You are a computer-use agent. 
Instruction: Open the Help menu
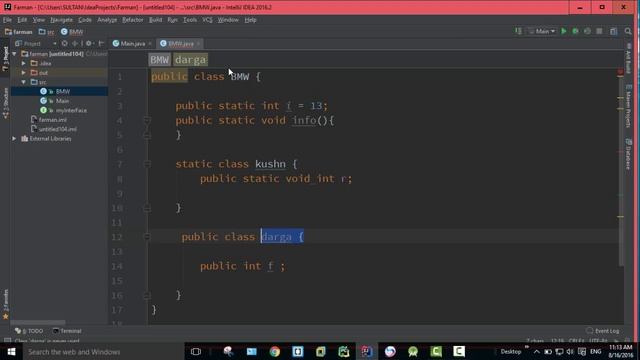tap(251, 20)
